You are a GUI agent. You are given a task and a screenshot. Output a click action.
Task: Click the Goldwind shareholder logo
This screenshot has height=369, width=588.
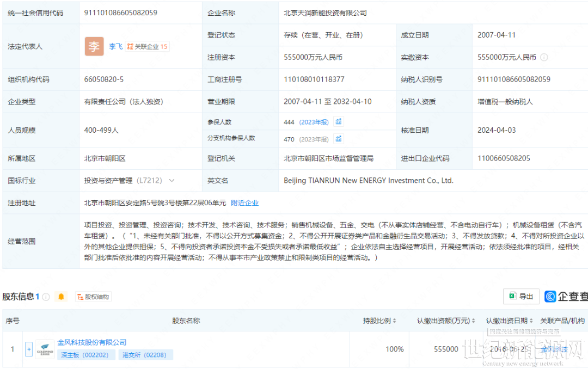[45, 348]
